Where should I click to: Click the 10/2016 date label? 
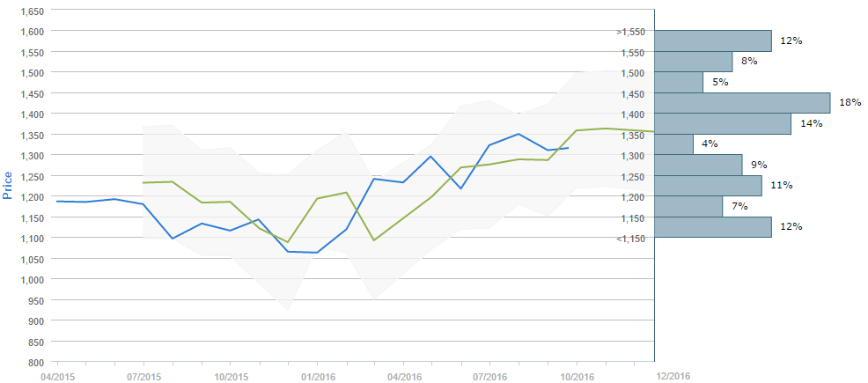(576, 376)
